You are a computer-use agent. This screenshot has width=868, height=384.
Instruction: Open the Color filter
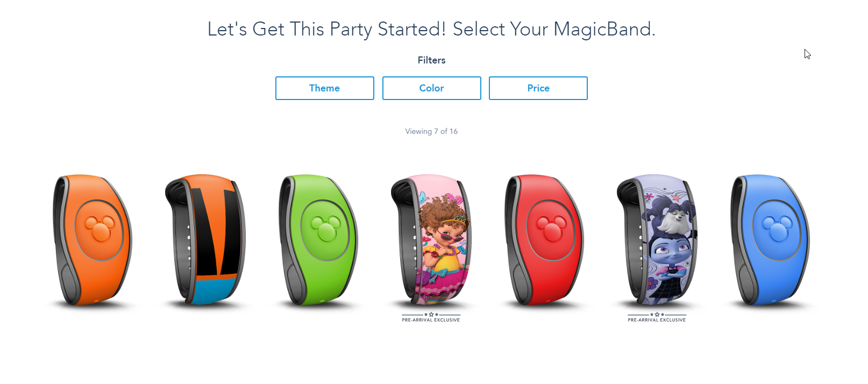[431, 88]
